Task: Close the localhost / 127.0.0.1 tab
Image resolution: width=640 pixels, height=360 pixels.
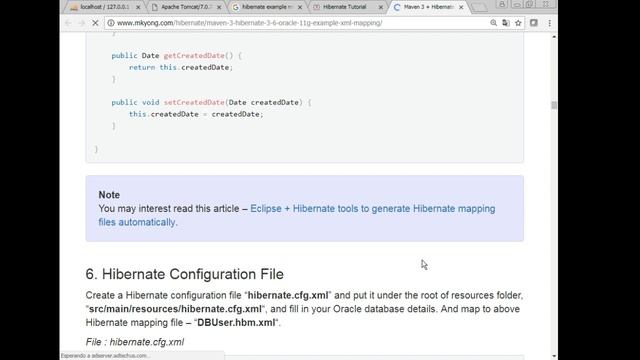Action: tap(138, 7)
